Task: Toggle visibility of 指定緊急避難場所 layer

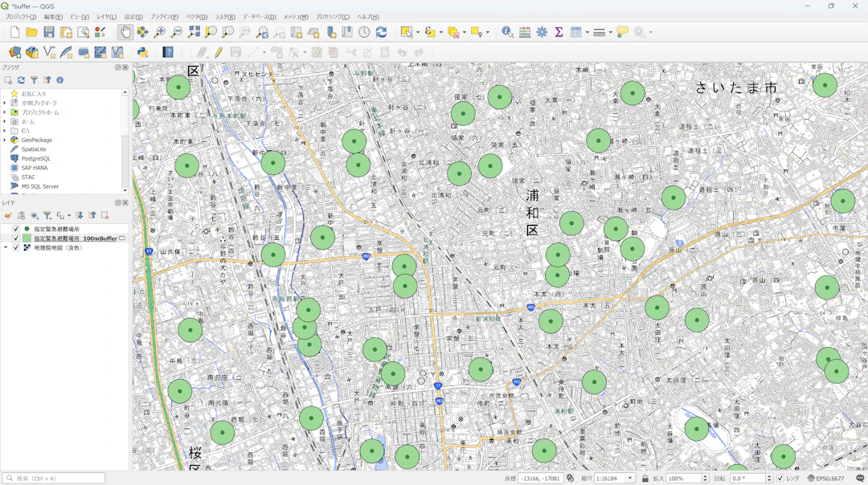Action: (x=16, y=229)
